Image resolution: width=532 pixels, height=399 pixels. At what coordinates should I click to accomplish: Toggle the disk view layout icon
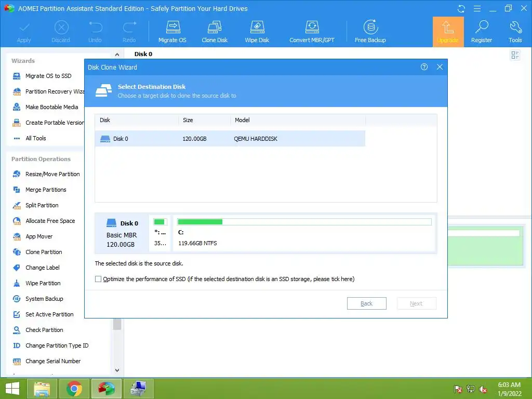coord(515,55)
